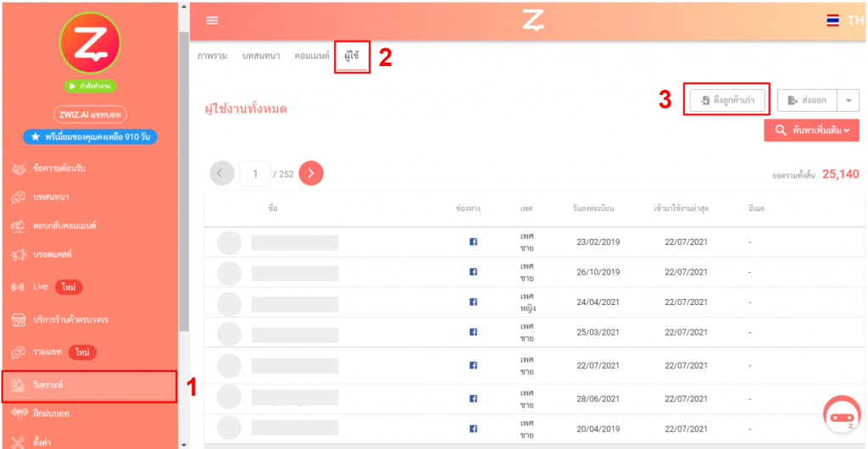The height and width of the screenshot is (449, 868).
Task: Switch to the ผู้ใช้ tab
Action: click(352, 57)
